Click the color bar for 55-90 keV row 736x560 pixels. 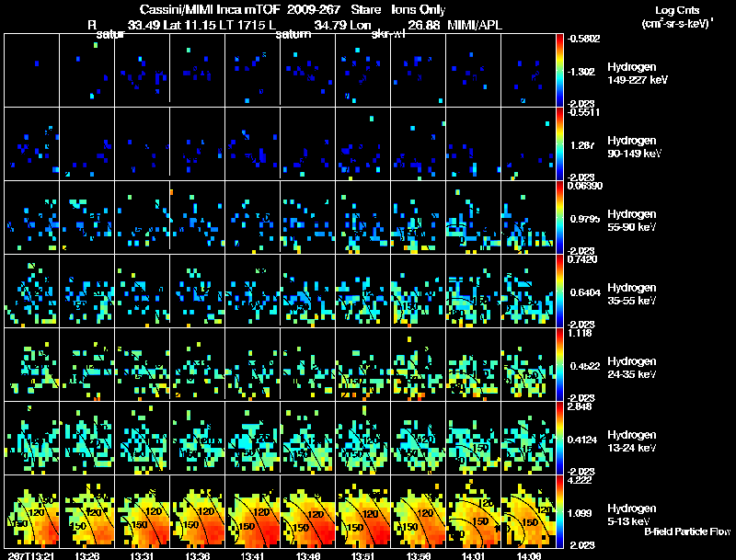pos(559,218)
